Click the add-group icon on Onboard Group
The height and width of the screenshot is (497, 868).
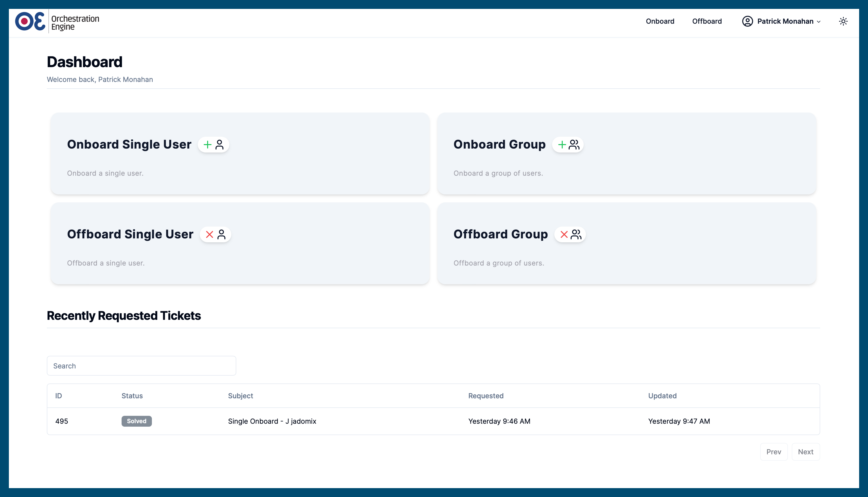click(568, 145)
